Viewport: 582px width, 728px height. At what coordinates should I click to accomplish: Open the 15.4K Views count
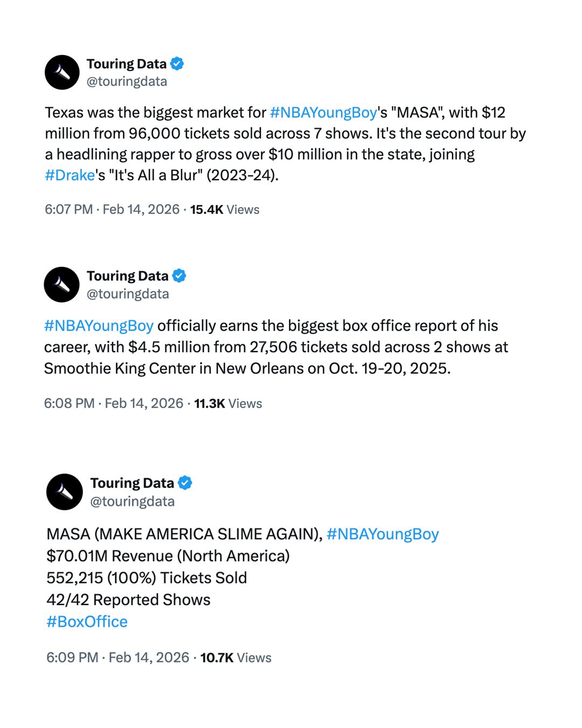225,209
